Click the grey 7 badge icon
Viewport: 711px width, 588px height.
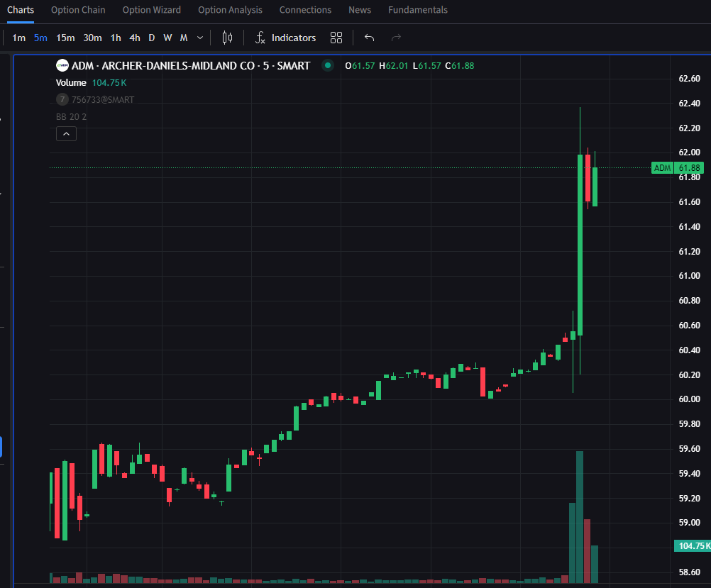62,100
